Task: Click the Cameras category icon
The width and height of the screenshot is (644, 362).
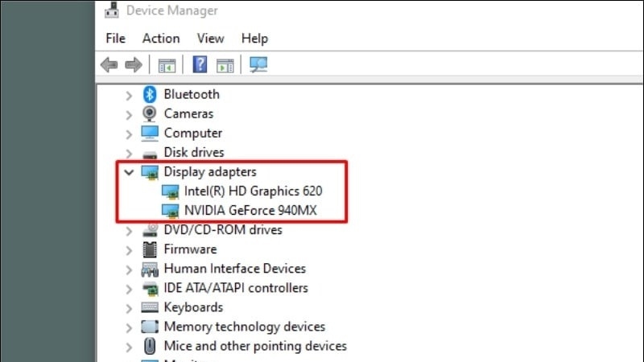Action: (150, 113)
